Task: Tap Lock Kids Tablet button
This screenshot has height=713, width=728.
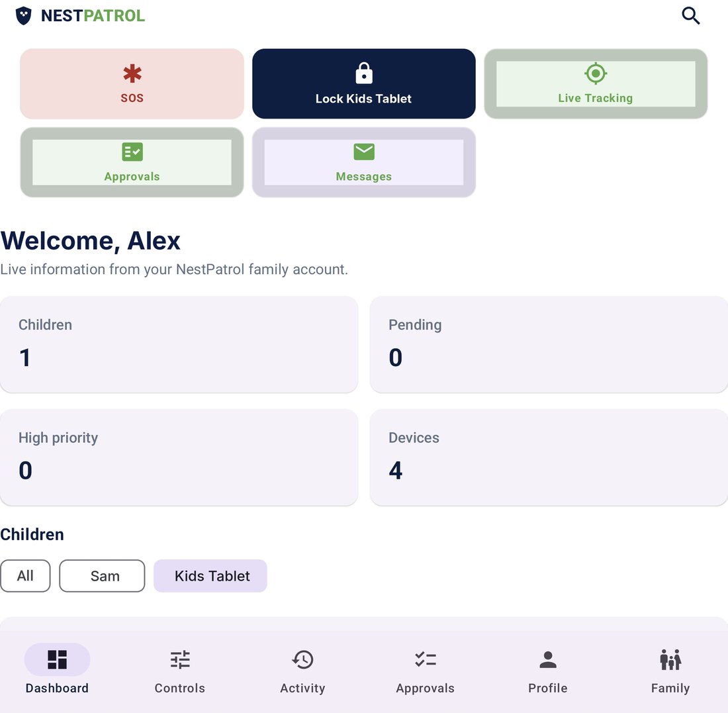Action: point(363,83)
